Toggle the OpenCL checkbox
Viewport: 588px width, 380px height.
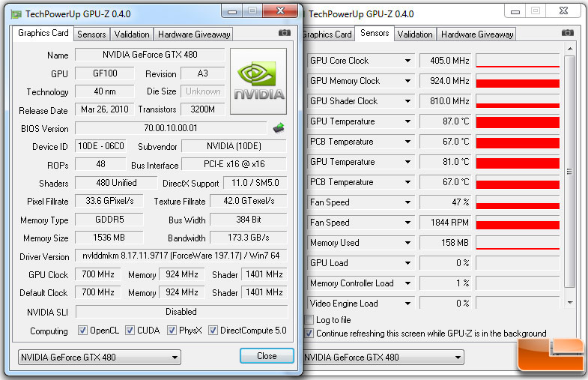83,331
